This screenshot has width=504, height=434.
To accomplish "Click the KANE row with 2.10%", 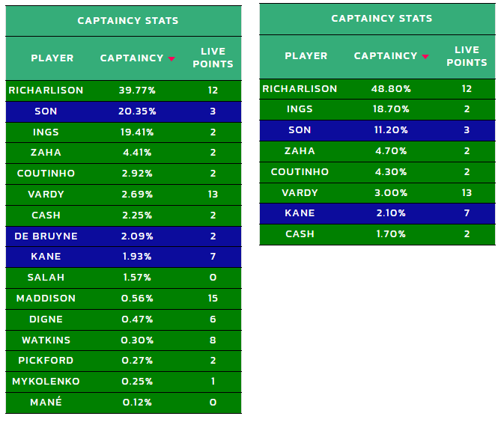I will 377,213.
